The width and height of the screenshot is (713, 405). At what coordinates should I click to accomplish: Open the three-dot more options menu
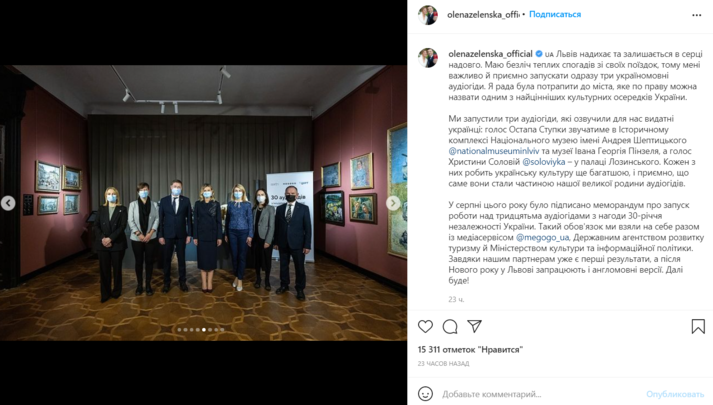[x=697, y=15]
